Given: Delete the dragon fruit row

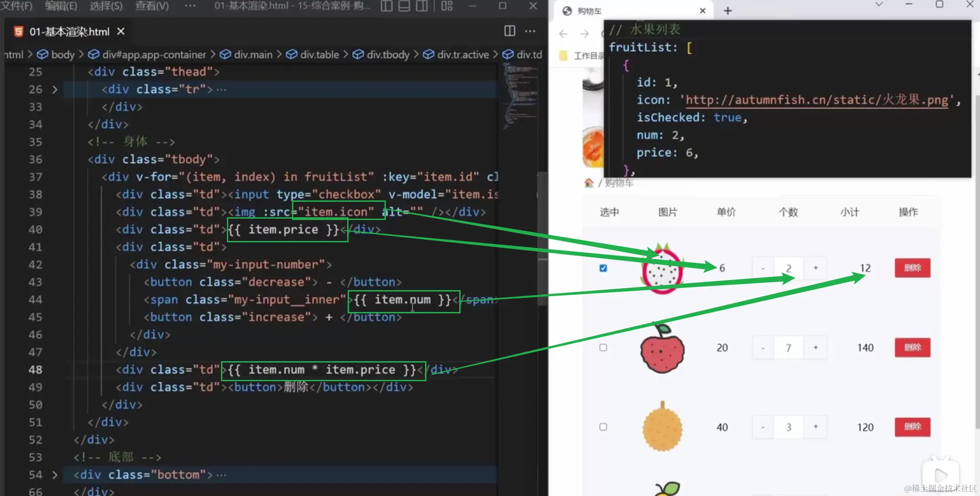Looking at the screenshot, I should pos(912,268).
